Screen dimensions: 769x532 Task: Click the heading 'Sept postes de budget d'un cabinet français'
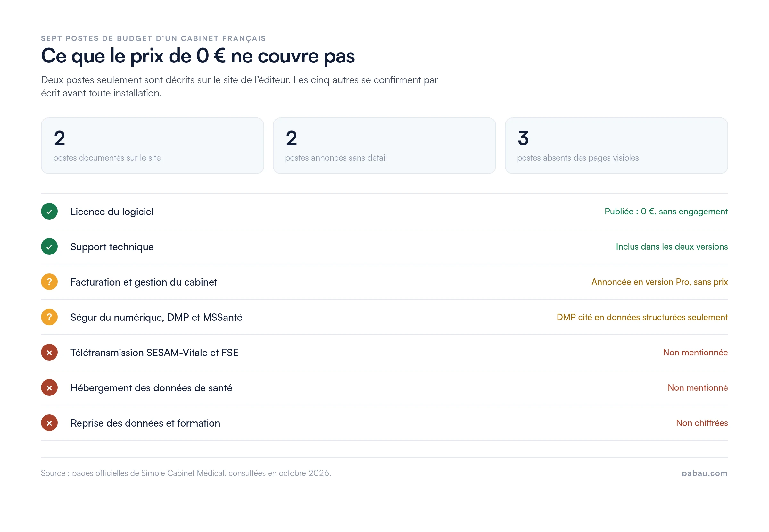click(153, 38)
